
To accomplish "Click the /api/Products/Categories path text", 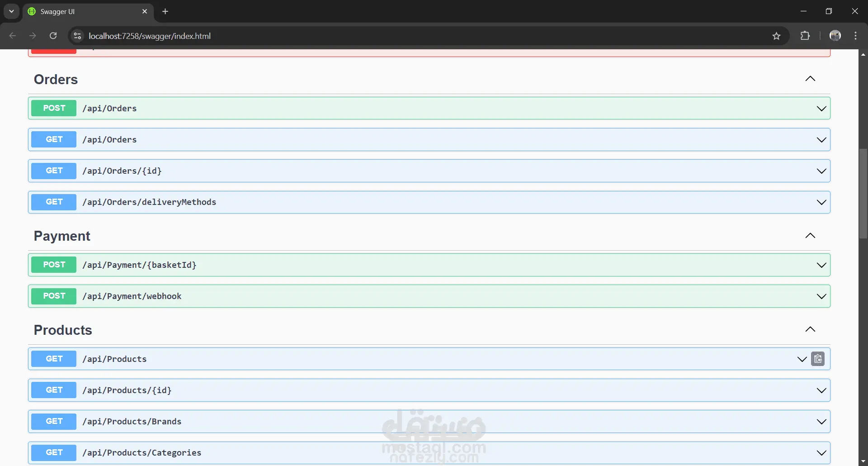I will (142, 453).
